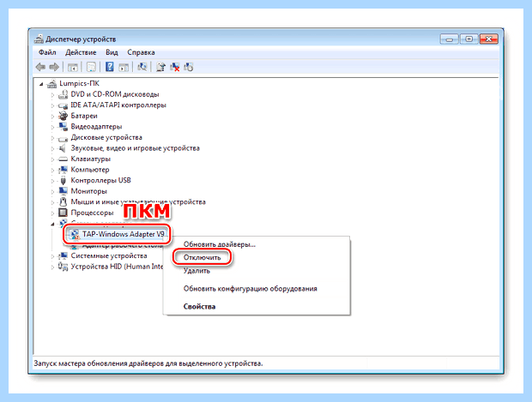The width and height of the screenshot is (532, 402).
Task: Click the Видеоадаптеры display icon
Action: pyautogui.click(x=63, y=127)
